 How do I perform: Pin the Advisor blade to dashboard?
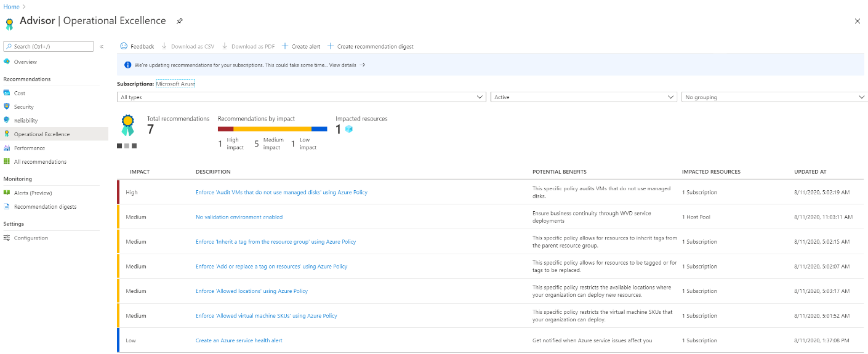point(180,21)
